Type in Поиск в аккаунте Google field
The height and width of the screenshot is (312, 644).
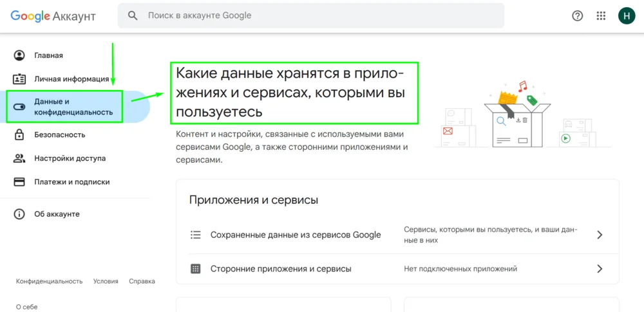click(316, 15)
